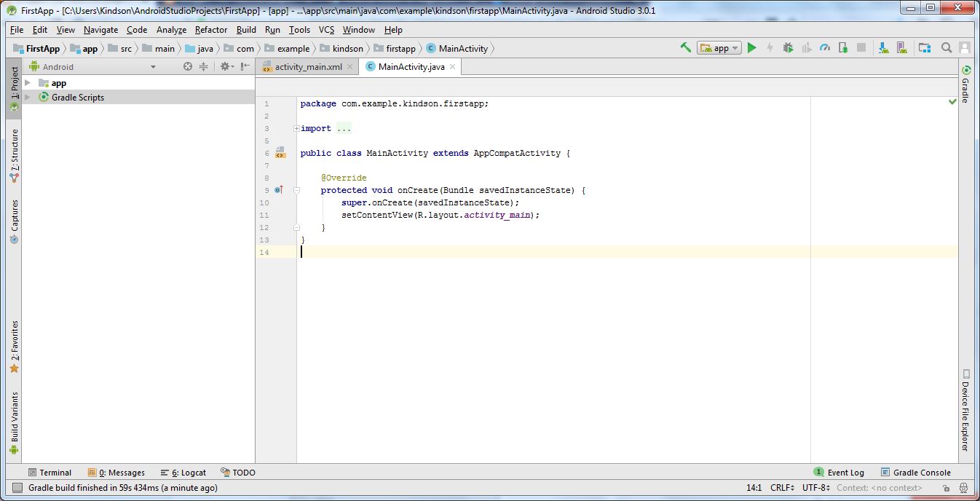Click the Search Everywhere magnifier icon
This screenshot has height=501, width=980.
coord(946,47)
